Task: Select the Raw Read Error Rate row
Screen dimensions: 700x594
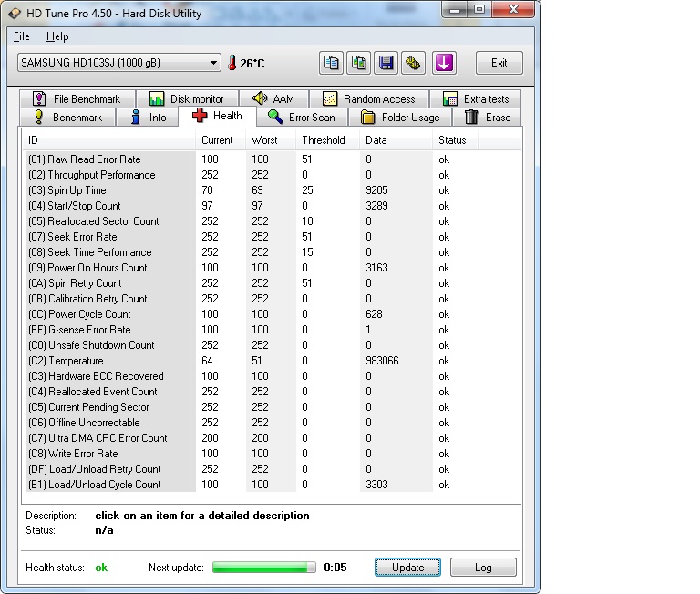Action: pos(252,159)
